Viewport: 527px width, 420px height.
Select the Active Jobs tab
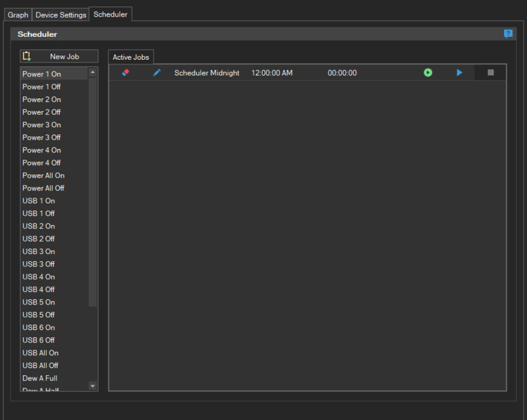tap(131, 57)
